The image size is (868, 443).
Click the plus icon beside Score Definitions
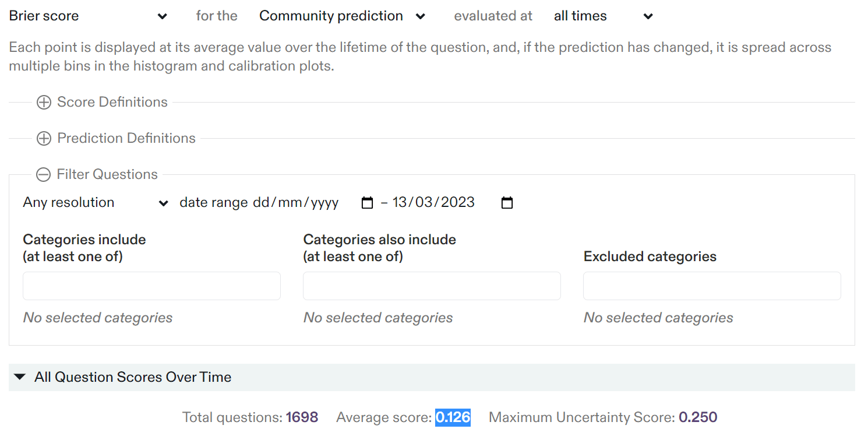tap(44, 103)
